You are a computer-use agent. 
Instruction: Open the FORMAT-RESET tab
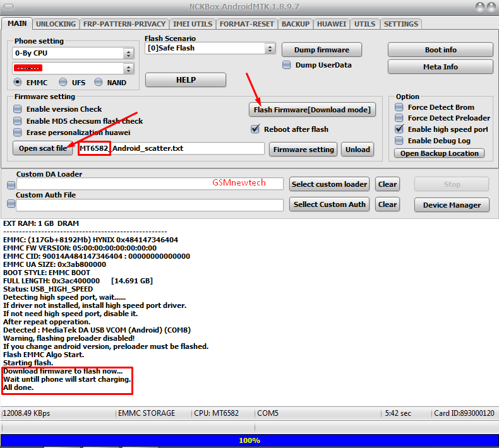point(246,24)
